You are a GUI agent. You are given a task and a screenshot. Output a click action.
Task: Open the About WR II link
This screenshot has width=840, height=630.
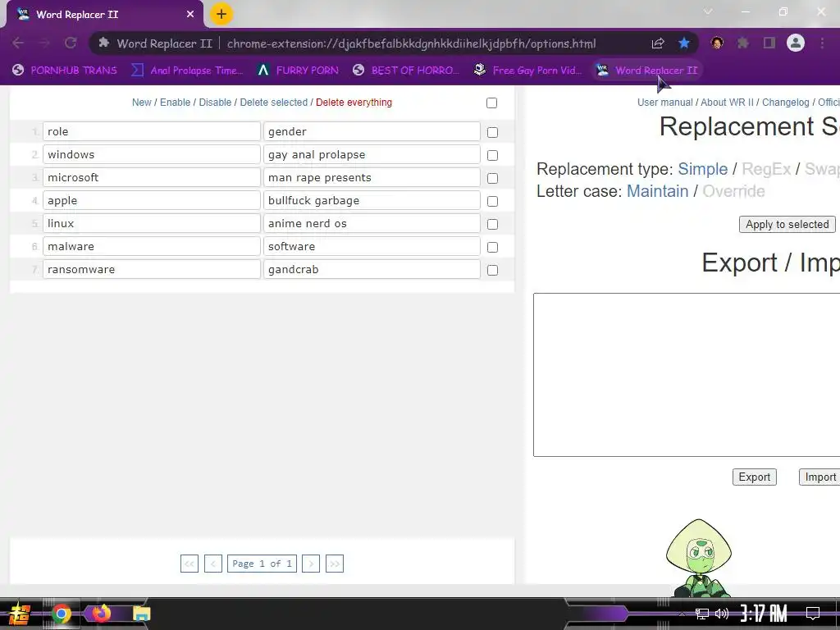point(727,103)
